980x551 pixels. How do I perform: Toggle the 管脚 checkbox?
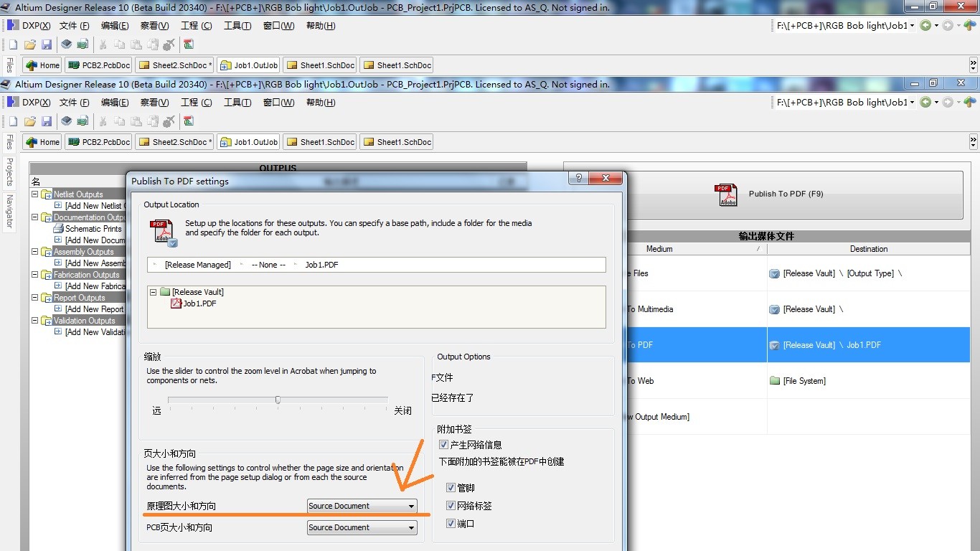tap(451, 488)
